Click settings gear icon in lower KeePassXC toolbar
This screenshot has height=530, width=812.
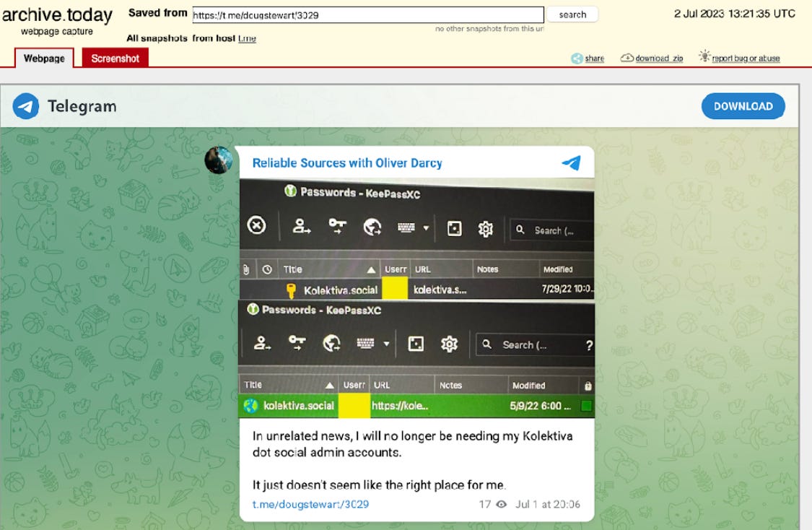[x=449, y=344]
